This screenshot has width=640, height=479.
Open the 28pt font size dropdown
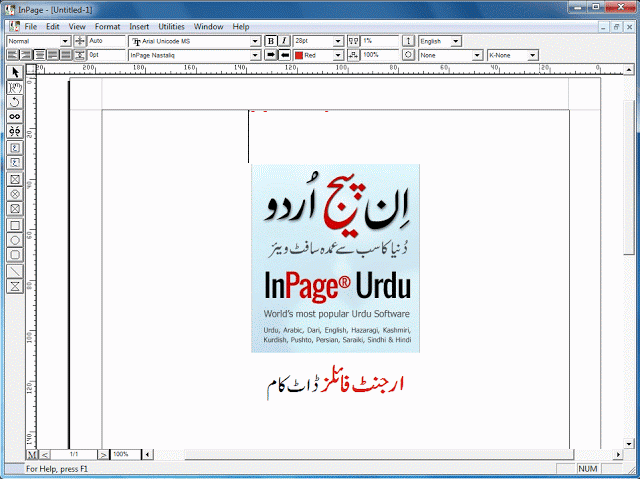pyautogui.click(x=338, y=41)
